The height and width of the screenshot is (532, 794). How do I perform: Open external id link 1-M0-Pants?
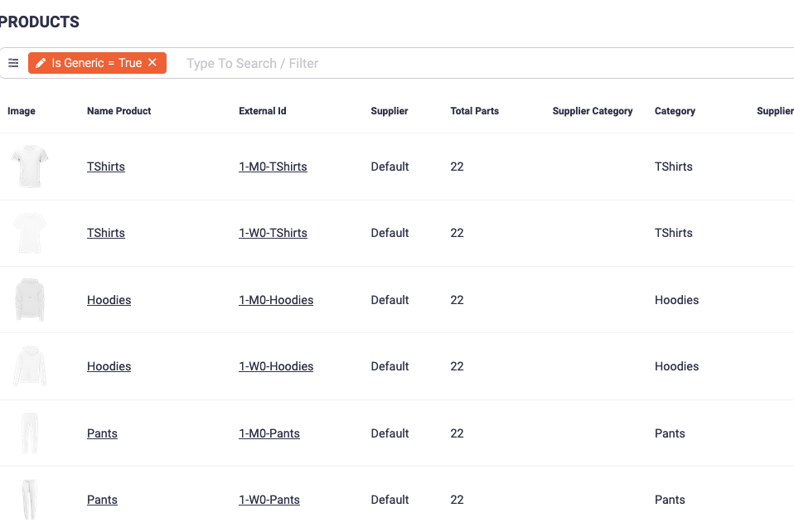click(x=269, y=433)
